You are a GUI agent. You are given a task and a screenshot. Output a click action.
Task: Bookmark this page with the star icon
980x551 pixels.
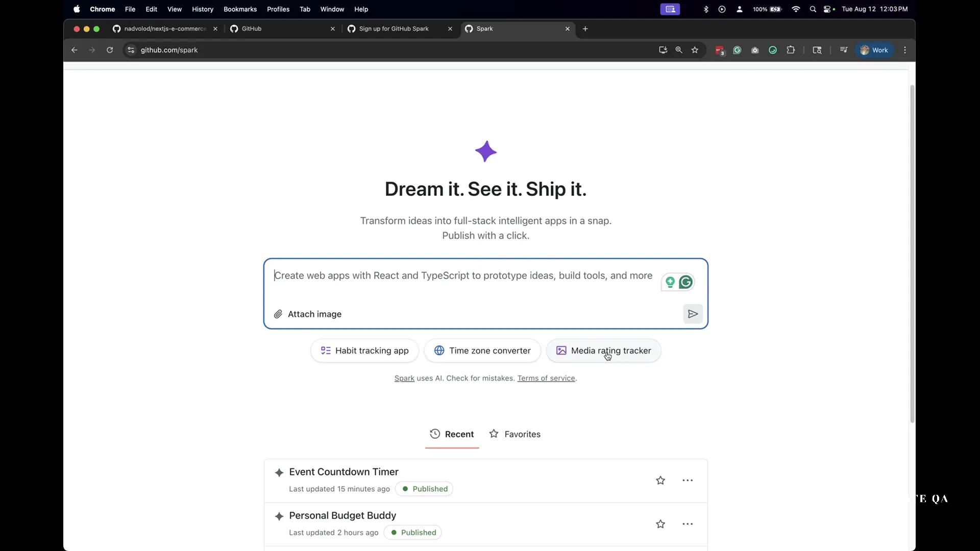[695, 50]
